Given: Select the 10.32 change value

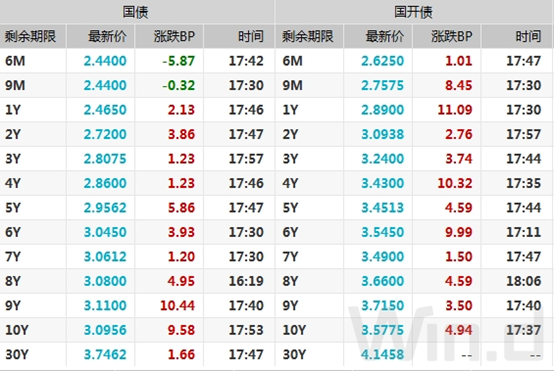Looking at the screenshot, I should (455, 183).
